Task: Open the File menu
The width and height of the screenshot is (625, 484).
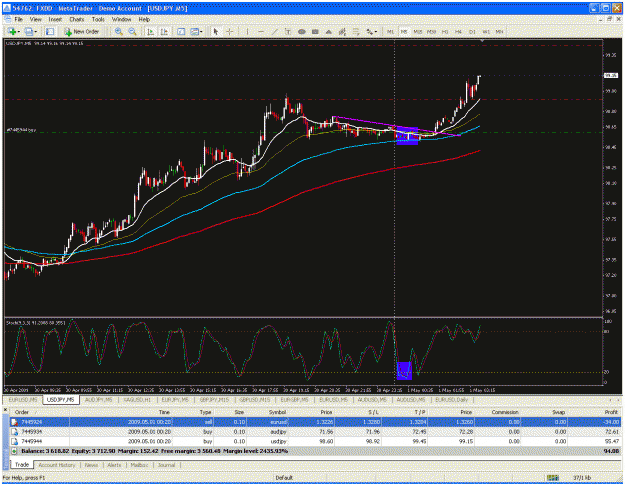Action: pyautogui.click(x=18, y=19)
